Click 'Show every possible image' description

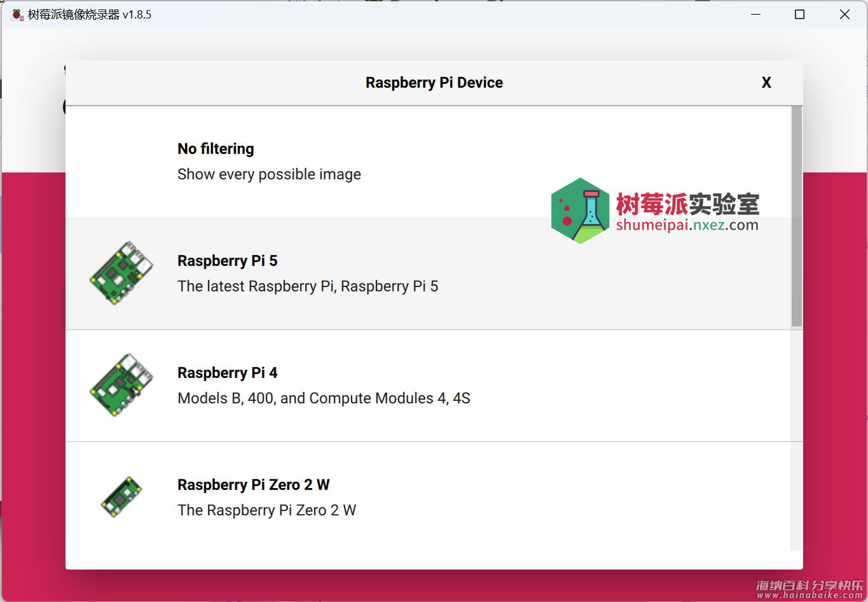(x=269, y=174)
